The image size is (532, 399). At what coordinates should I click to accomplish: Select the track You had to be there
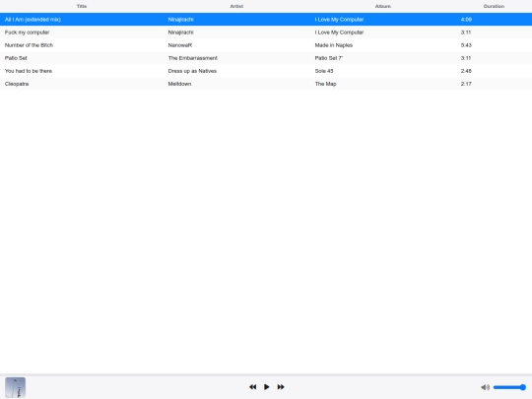pyautogui.click(x=29, y=71)
